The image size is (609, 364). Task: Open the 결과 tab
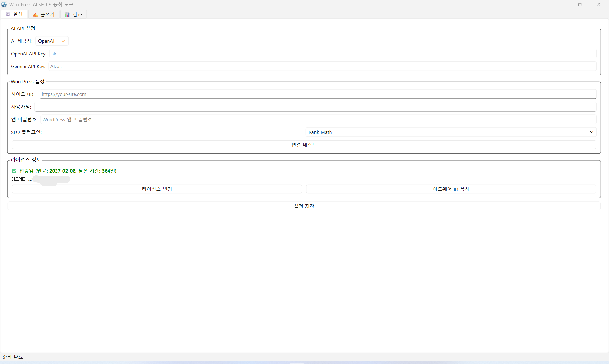point(74,15)
